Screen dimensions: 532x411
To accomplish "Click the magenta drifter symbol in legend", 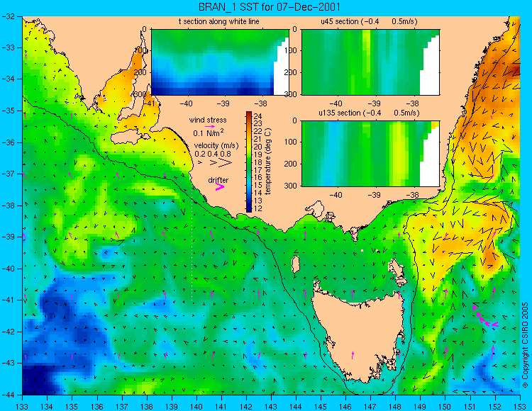I will (x=220, y=187).
